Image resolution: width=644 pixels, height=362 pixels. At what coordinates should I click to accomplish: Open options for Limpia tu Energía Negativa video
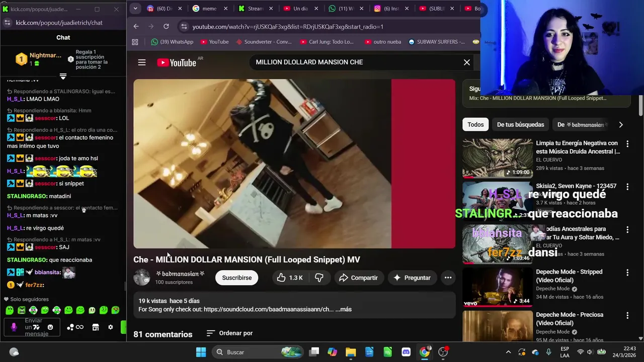[x=627, y=144]
